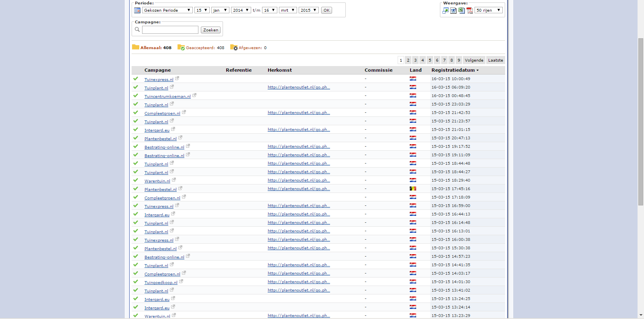Open the Tuingoedkoop.nl campaign link

(161, 282)
